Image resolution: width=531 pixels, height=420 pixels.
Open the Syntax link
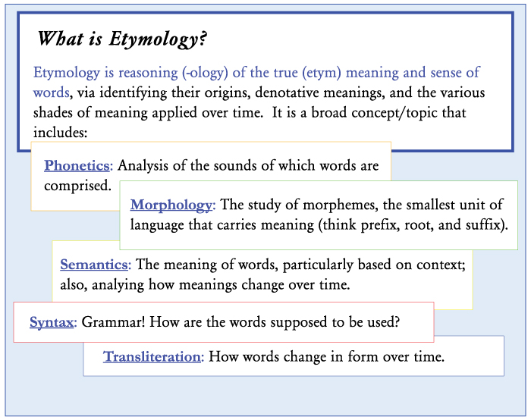click(52, 321)
